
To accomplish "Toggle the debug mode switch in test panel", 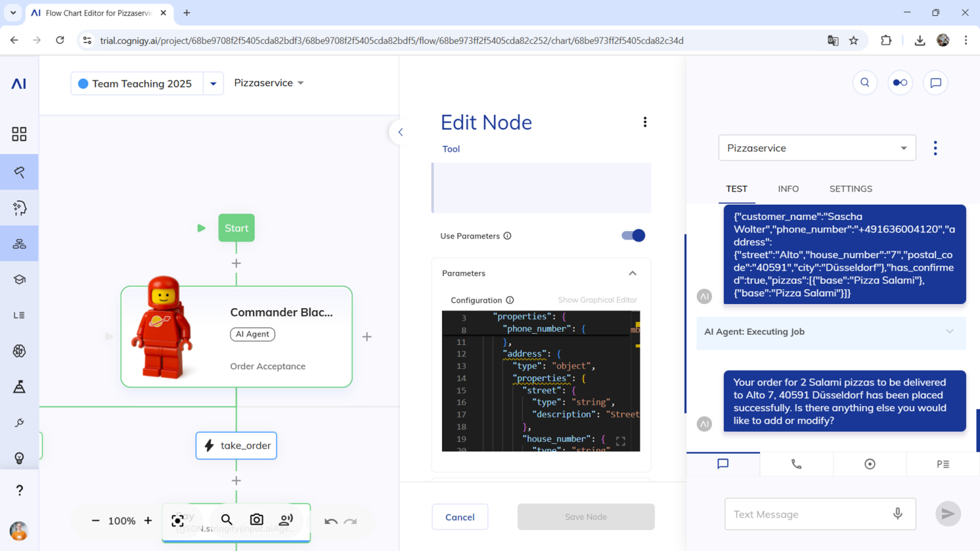I will 900,83.
